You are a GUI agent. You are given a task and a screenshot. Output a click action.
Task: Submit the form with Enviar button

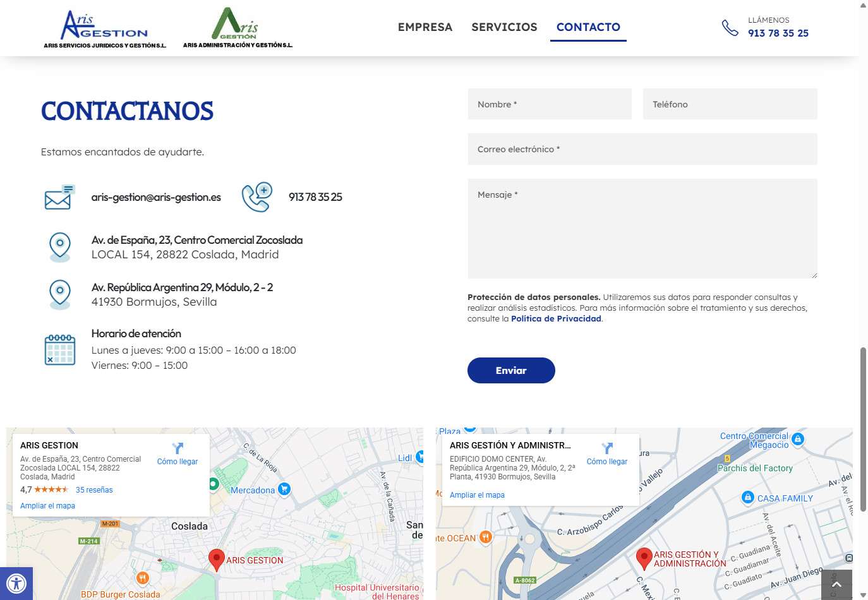coord(511,371)
